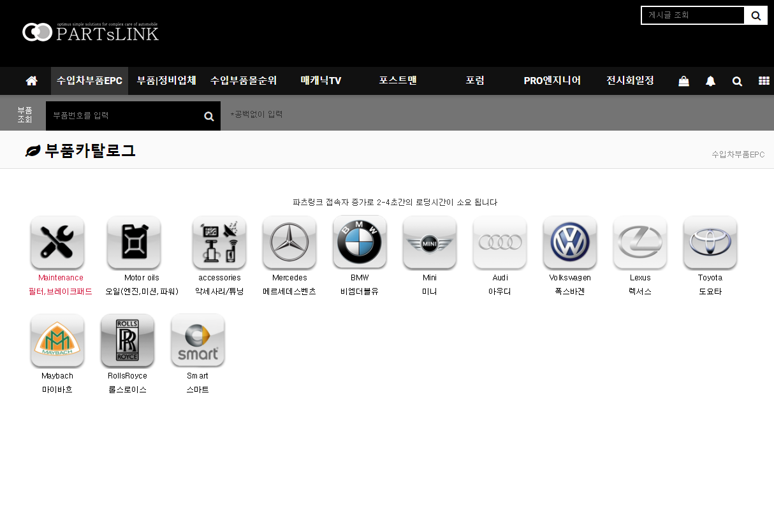Open the 매캐닉TV menu

coord(321,81)
